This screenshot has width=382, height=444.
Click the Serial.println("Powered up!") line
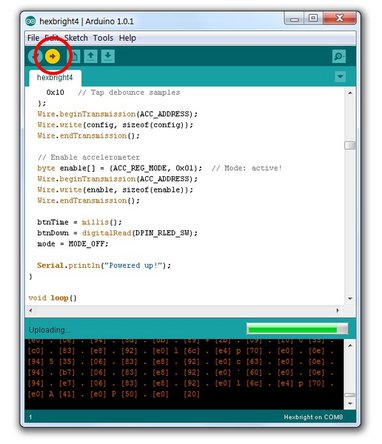[x=104, y=266]
